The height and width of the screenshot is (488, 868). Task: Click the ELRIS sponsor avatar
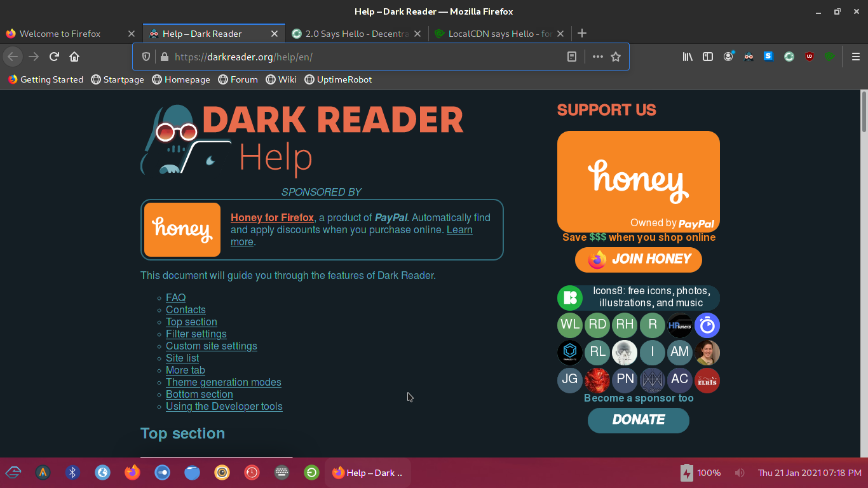point(707,380)
